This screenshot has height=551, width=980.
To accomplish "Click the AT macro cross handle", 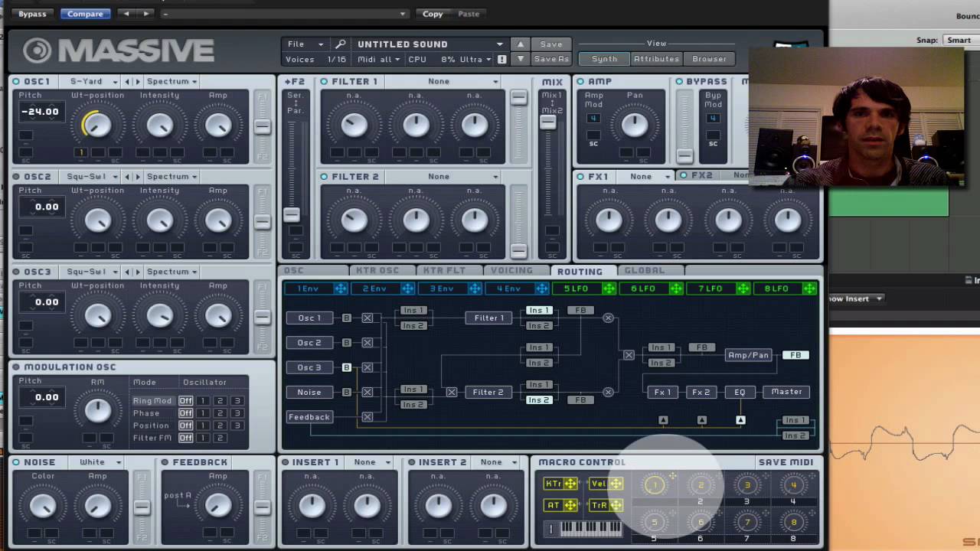I will point(570,505).
